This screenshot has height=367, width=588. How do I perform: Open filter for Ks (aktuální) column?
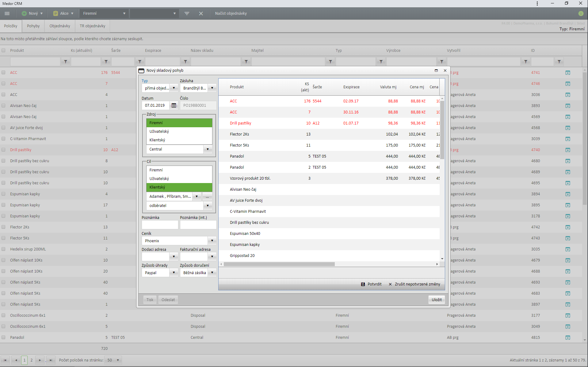tap(106, 62)
